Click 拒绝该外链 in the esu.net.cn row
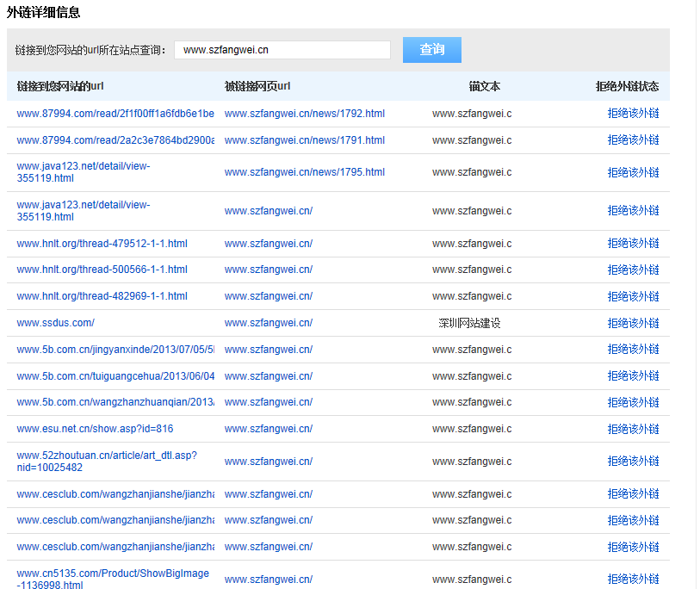This screenshot has height=589, width=700. click(x=633, y=429)
